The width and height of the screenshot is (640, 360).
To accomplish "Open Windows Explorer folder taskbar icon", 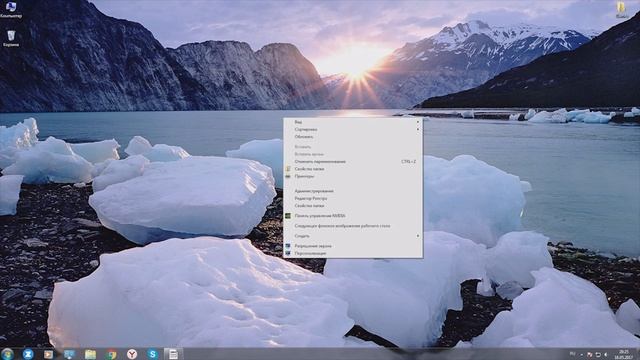I will click(x=90, y=354).
